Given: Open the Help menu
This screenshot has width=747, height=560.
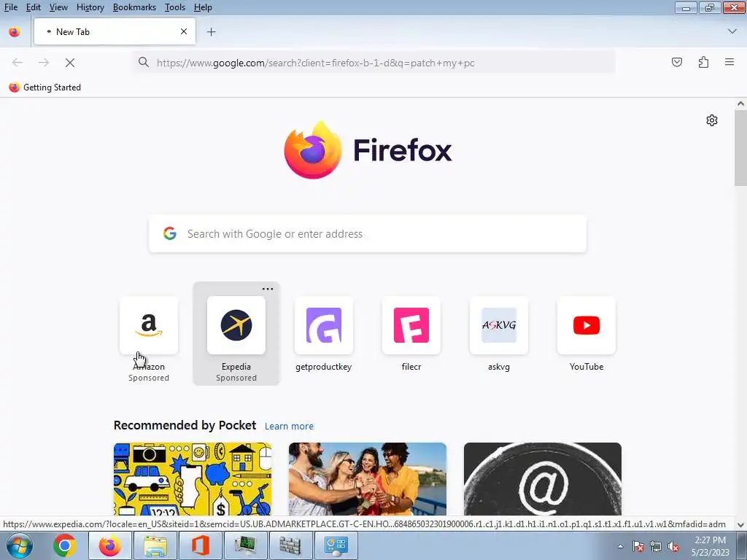Looking at the screenshot, I should 203,7.
